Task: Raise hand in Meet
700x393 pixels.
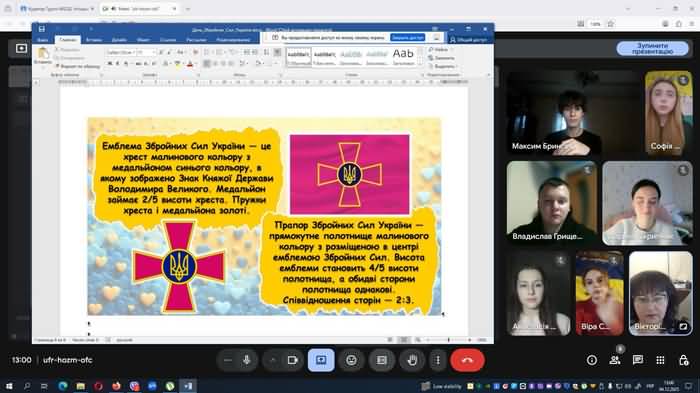Action: pos(412,360)
